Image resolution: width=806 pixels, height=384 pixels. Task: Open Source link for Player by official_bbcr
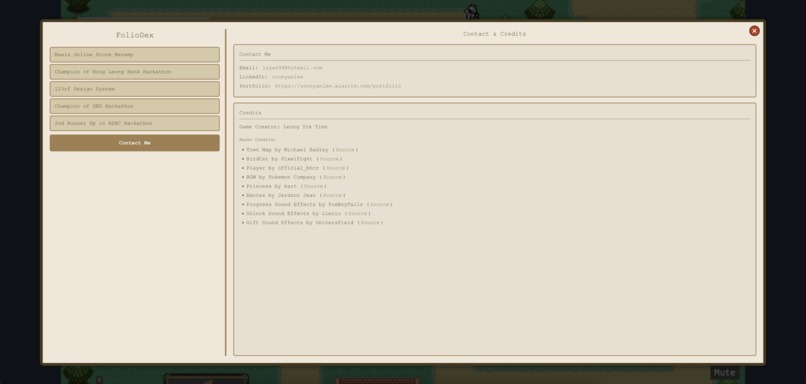pyautogui.click(x=336, y=168)
